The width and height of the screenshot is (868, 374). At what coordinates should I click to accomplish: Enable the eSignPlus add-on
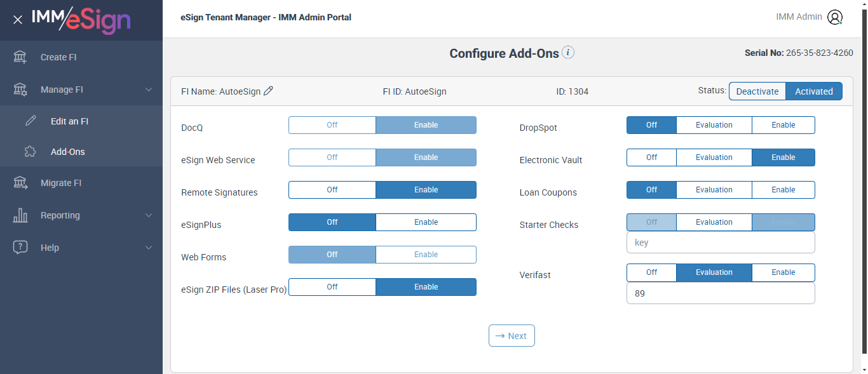coord(426,222)
